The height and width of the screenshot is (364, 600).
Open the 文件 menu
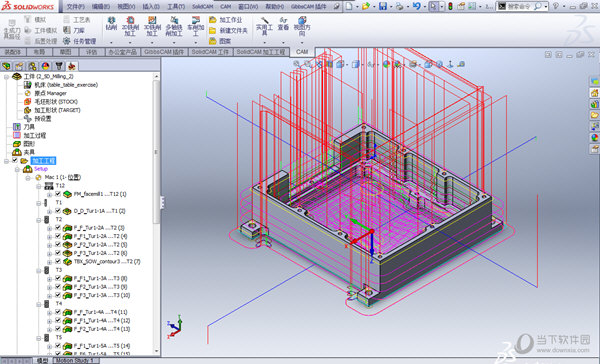[x=75, y=7]
